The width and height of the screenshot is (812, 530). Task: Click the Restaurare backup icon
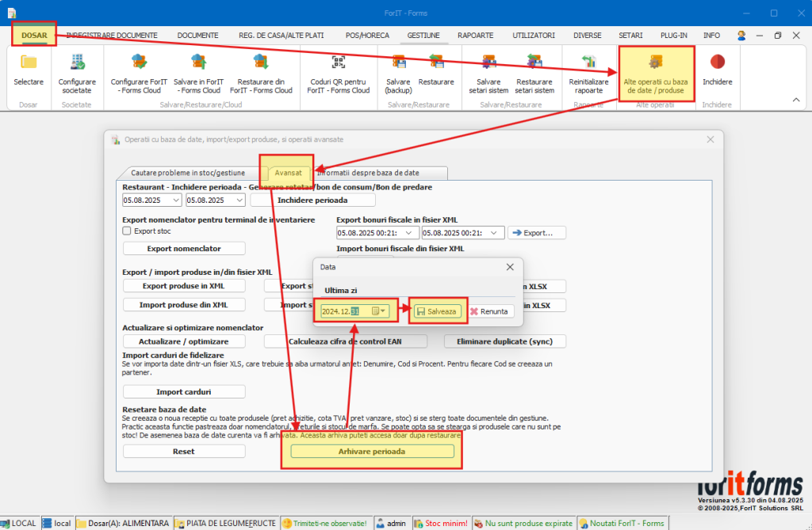tap(436, 63)
